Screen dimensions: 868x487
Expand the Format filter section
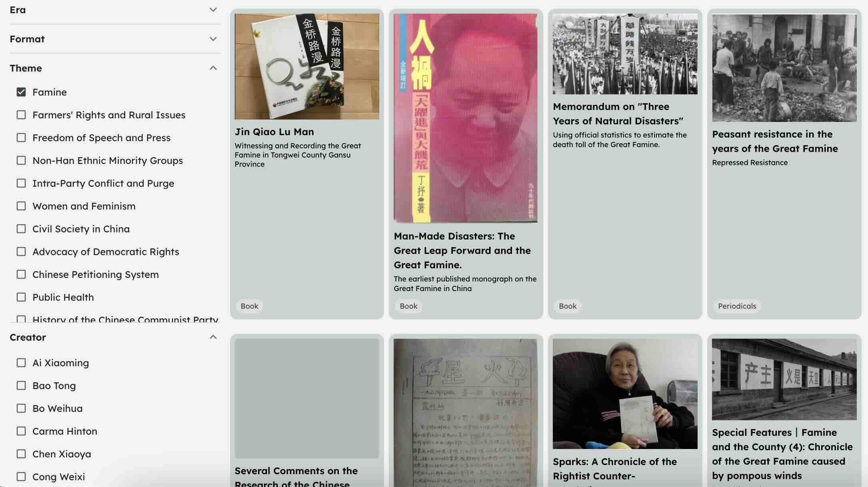(115, 39)
